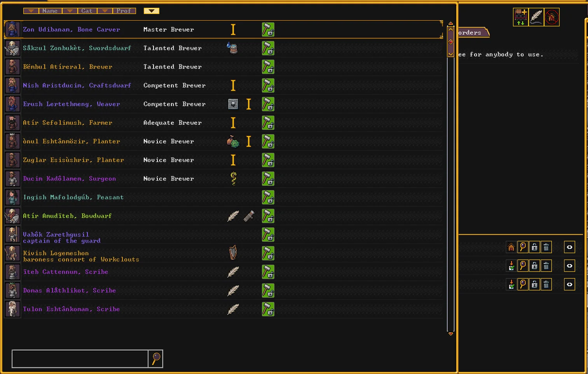Select the dwarf name Ducim Kadôlamem, Surgeon
588x374 pixels.
coord(69,179)
